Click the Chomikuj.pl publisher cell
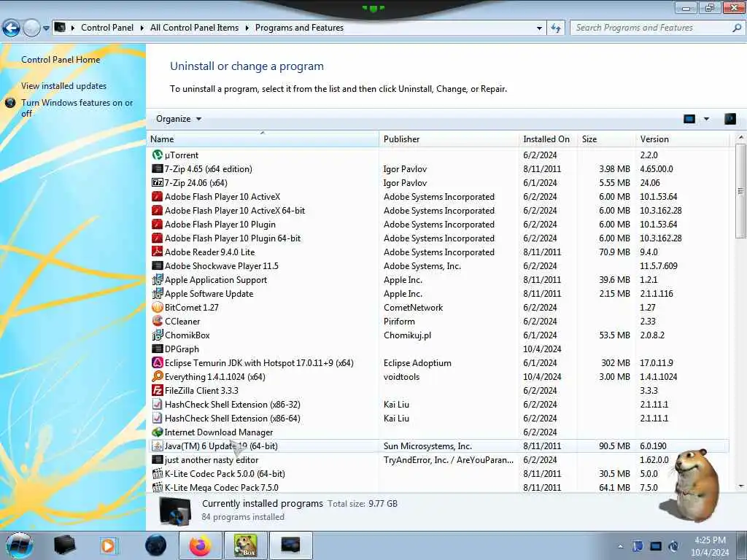 (x=407, y=335)
